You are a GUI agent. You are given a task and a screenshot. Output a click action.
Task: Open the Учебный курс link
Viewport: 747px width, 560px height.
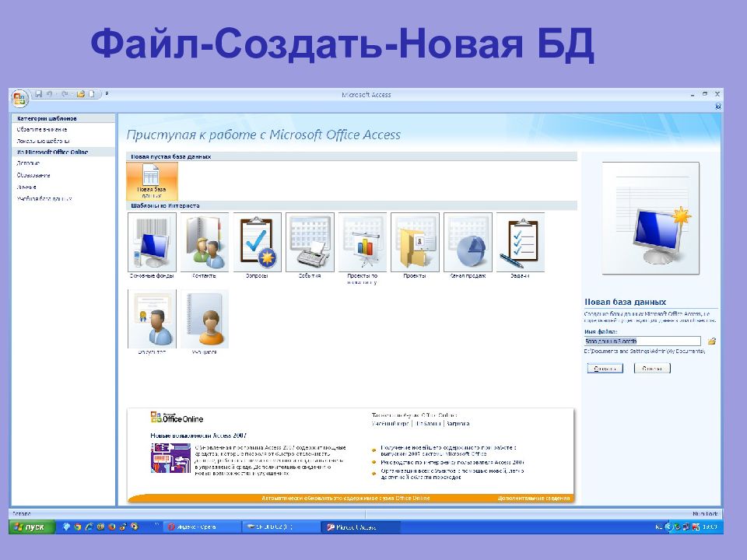click(x=390, y=423)
